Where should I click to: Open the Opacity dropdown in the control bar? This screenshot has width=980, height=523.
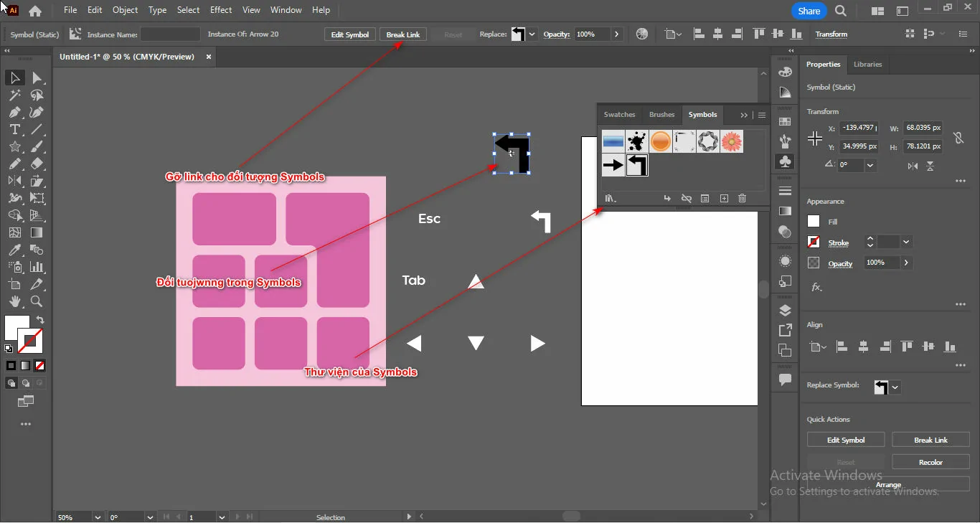616,34
